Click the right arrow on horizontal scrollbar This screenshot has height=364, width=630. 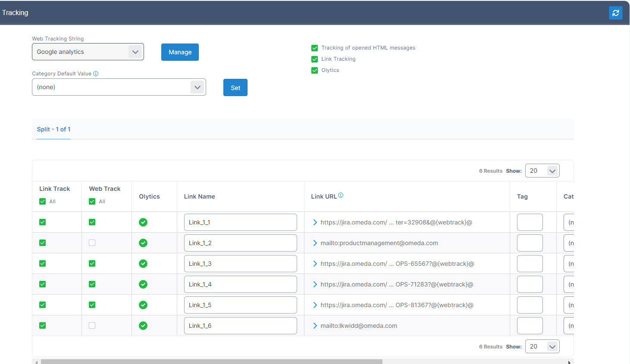click(569, 362)
